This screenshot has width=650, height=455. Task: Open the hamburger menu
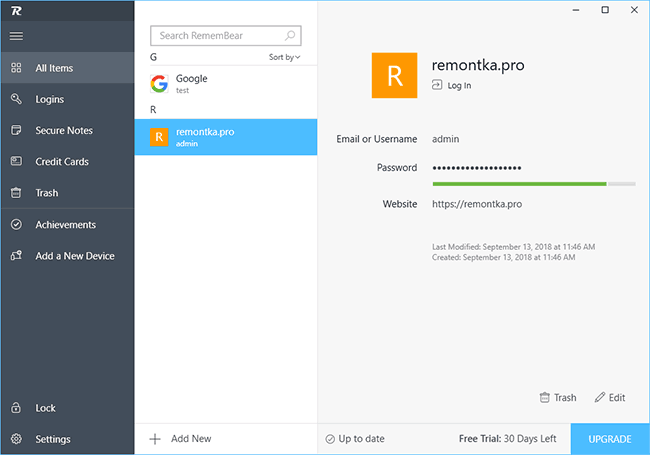[16, 36]
